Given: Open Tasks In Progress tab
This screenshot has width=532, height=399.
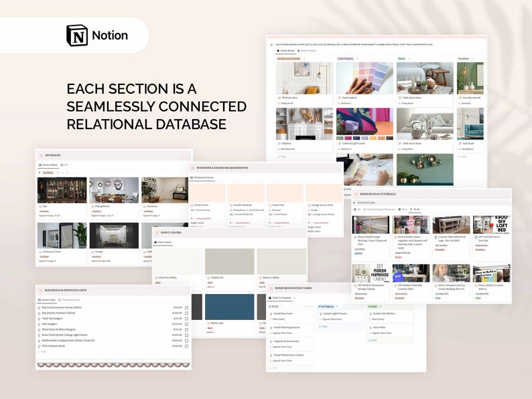Looking at the screenshot, I should [280, 298].
